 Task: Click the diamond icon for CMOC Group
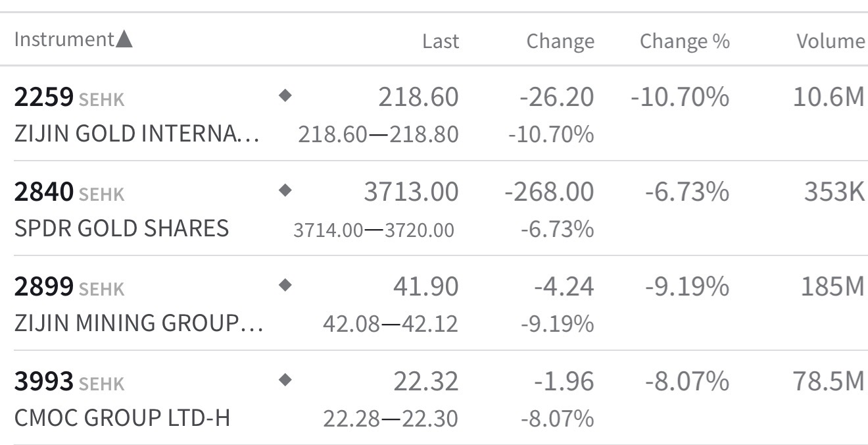tap(285, 380)
